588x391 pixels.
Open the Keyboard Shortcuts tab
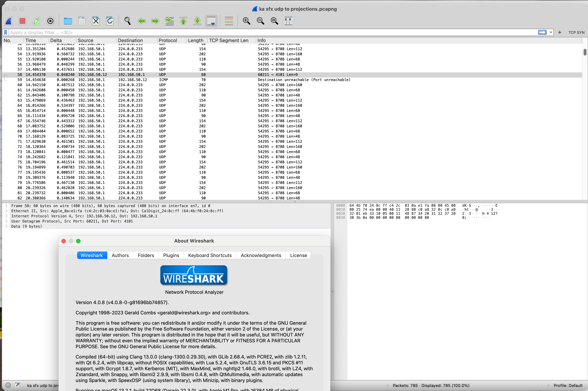[x=210, y=255]
